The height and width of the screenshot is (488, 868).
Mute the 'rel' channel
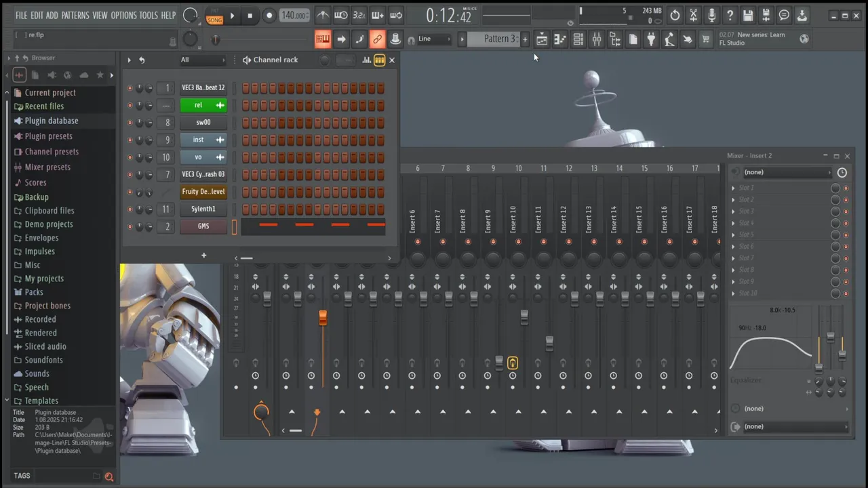click(130, 105)
